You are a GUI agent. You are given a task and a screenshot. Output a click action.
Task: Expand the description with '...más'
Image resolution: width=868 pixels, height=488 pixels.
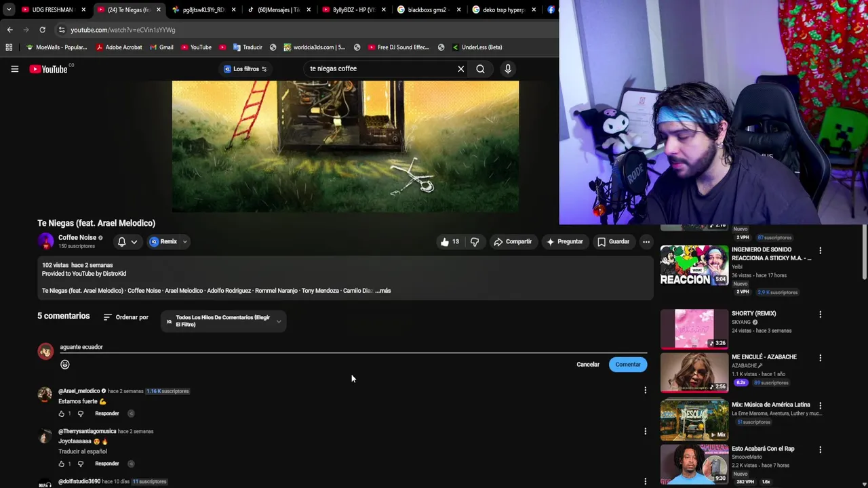(x=383, y=291)
